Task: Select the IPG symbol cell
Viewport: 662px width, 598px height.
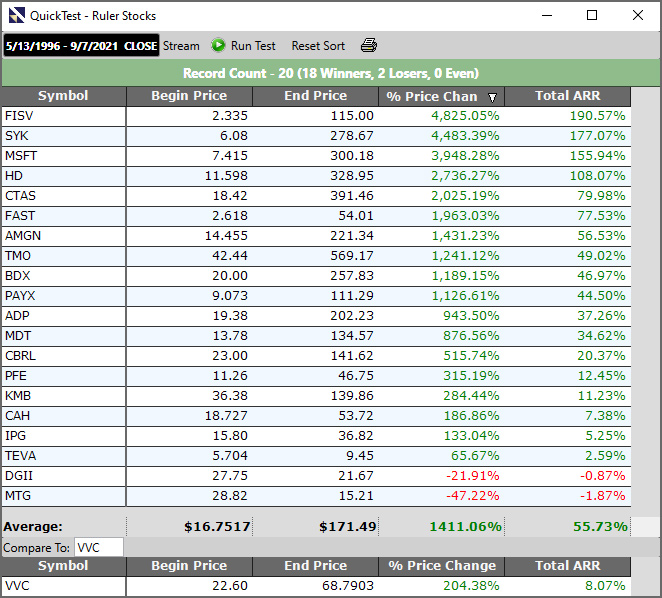Action: click(63, 436)
